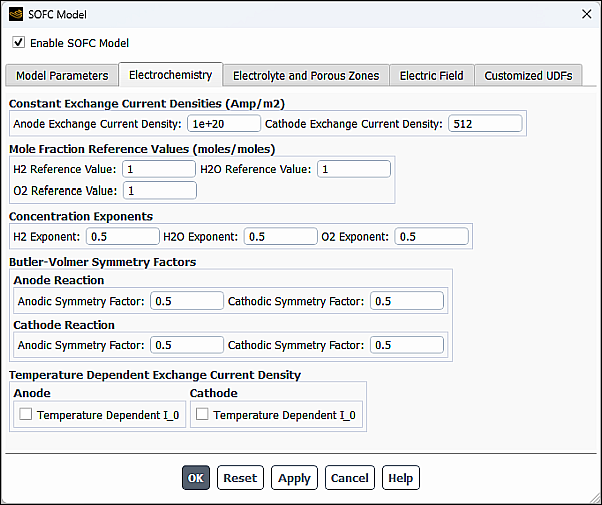Screen dimensions: 602x505
Task: Select the H2O Exponent input field
Action: tap(279, 237)
